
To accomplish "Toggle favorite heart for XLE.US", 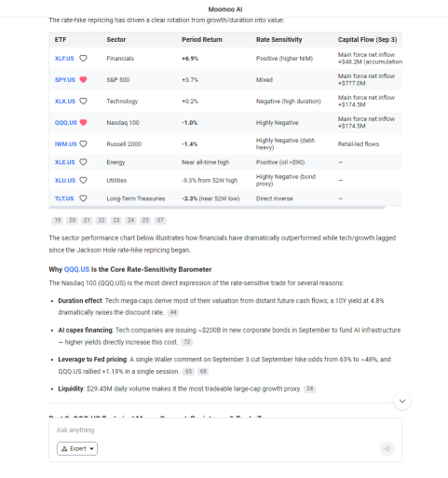I will point(83,162).
